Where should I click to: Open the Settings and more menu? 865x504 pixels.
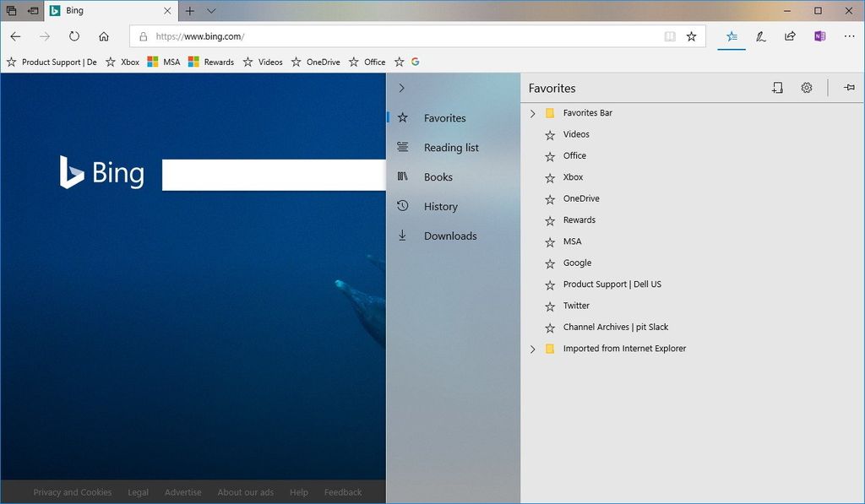849,36
